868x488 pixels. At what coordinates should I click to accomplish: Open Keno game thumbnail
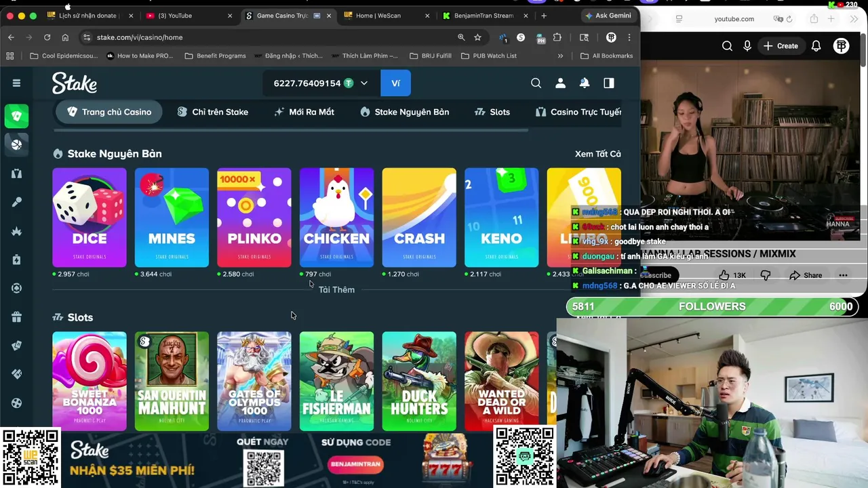click(x=502, y=218)
